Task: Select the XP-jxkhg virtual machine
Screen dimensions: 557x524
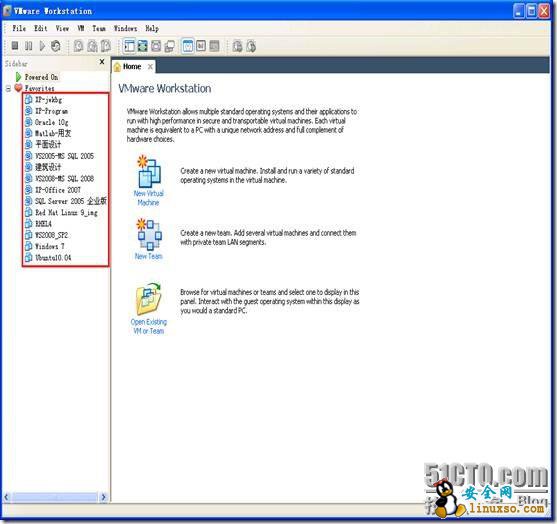Action: point(48,100)
